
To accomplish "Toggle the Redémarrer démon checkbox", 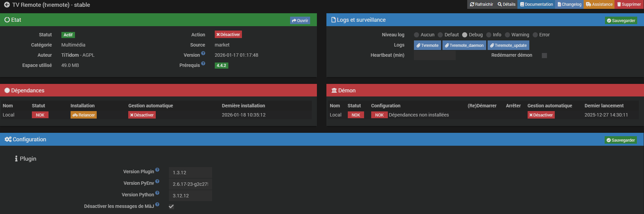I will pyautogui.click(x=544, y=55).
